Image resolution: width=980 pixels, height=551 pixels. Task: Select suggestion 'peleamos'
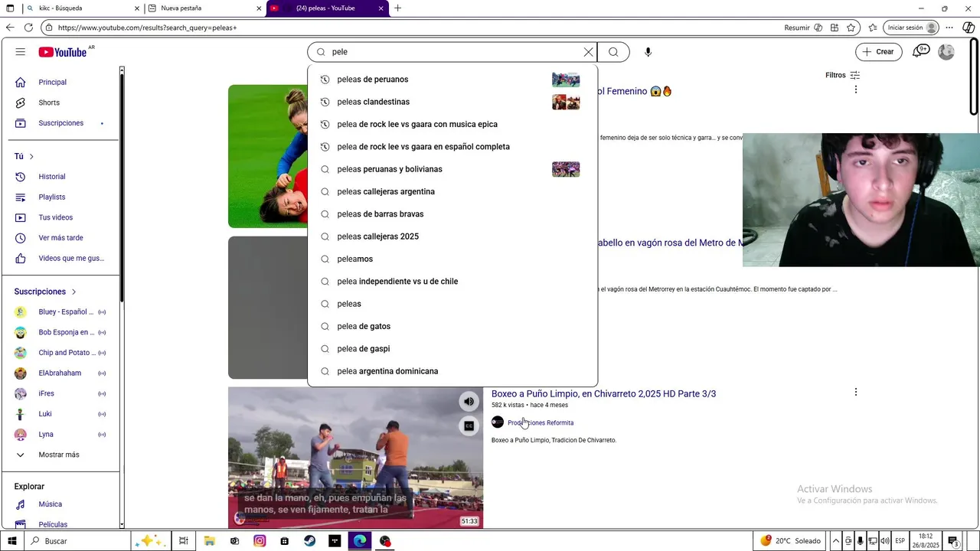pos(452,259)
